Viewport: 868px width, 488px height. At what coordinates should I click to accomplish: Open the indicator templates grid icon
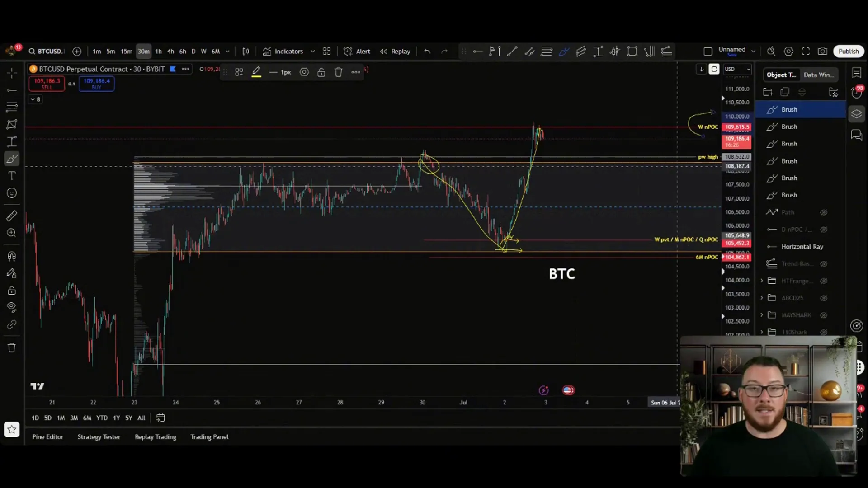[x=327, y=52]
